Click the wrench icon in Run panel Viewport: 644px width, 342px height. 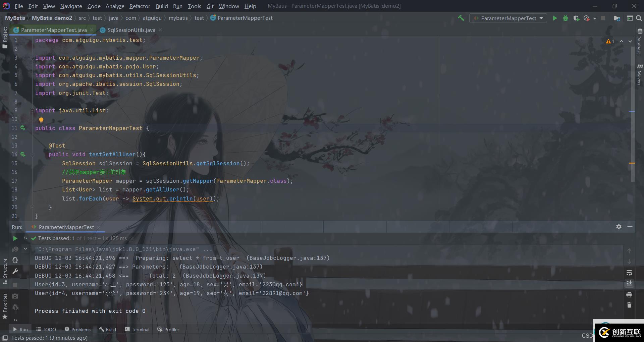coord(15,271)
